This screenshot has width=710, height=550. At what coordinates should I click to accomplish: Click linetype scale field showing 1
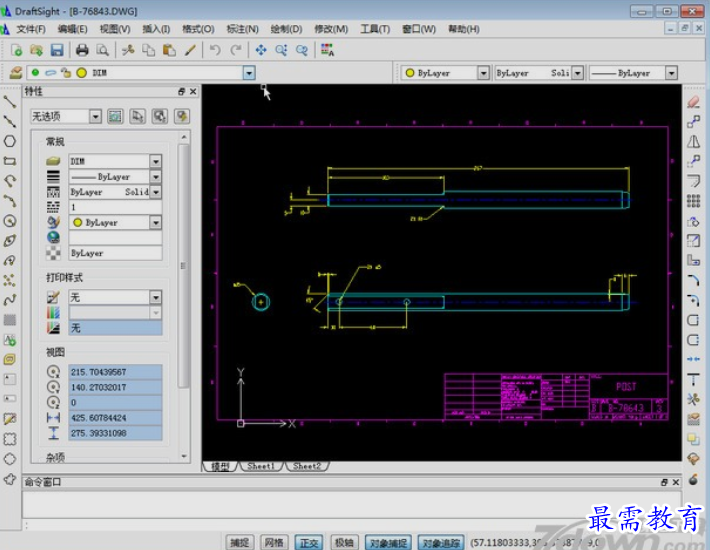point(115,207)
